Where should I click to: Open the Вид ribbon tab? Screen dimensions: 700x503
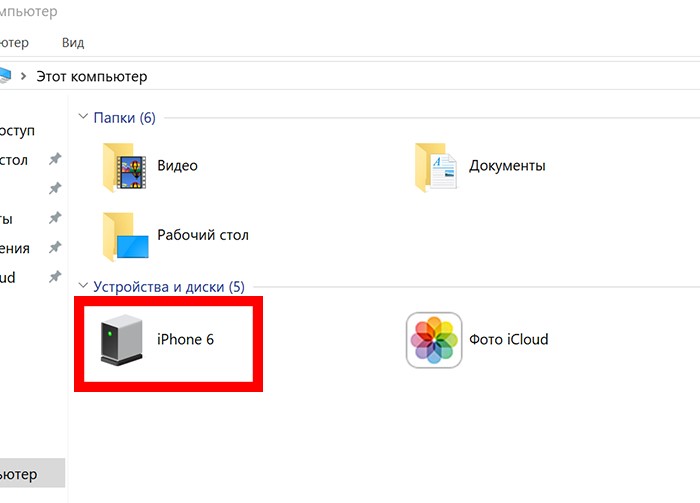tap(73, 43)
